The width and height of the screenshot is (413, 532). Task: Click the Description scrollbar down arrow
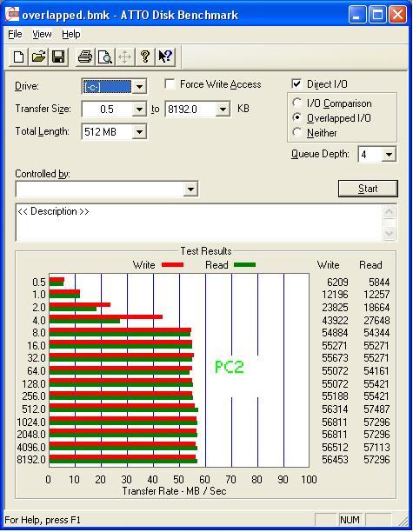(390, 234)
